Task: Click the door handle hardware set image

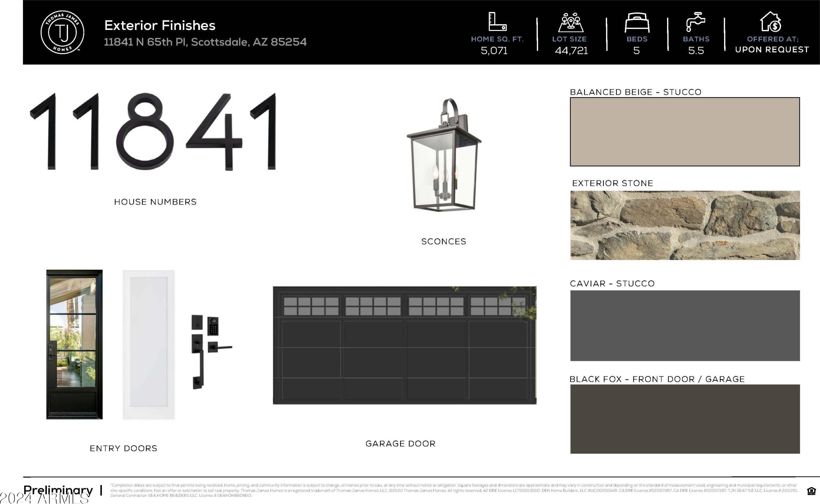Action: [x=211, y=352]
